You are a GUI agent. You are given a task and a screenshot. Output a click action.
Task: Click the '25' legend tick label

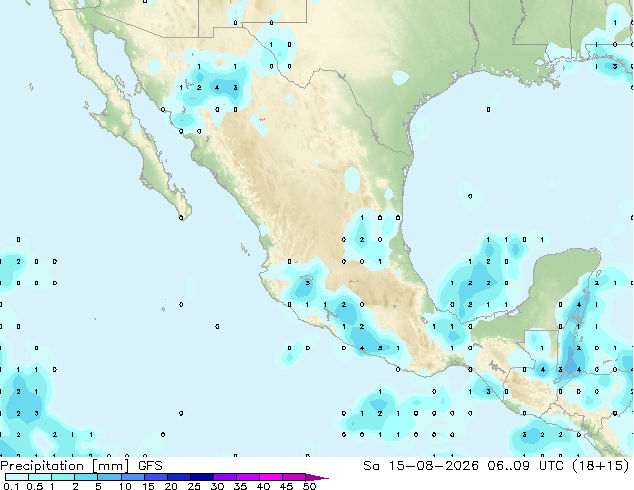[x=194, y=486]
